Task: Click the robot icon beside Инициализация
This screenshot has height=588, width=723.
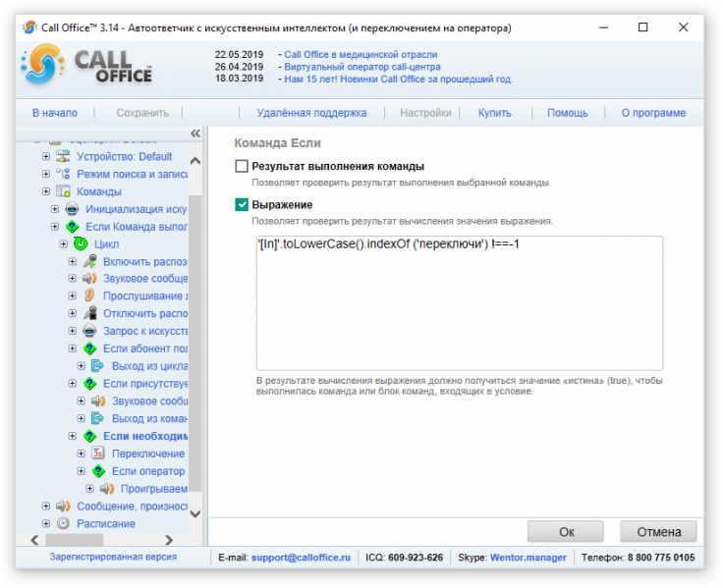Action: pos(72,209)
